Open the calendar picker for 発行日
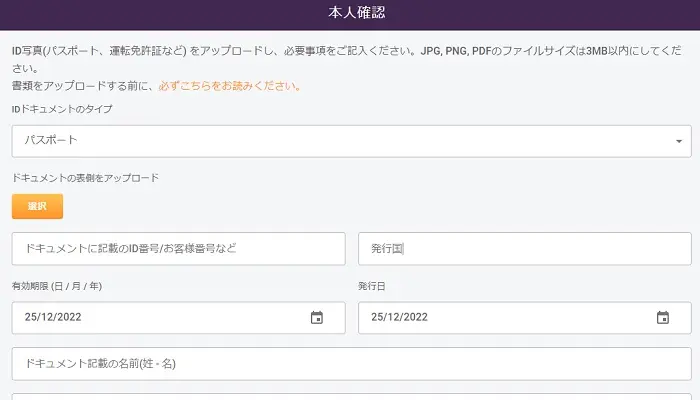Image resolution: width=700 pixels, height=400 pixels. (x=662, y=318)
